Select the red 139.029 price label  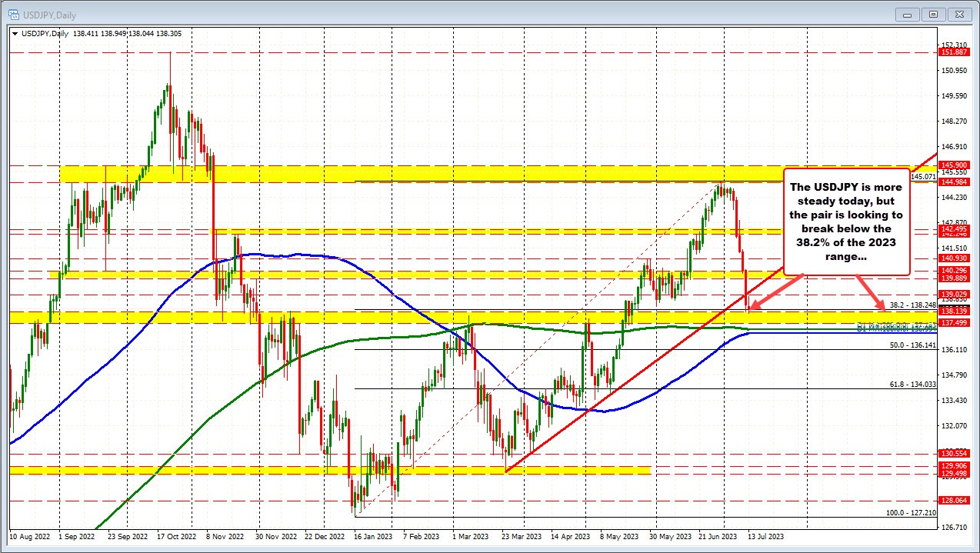[x=954, y=294]
